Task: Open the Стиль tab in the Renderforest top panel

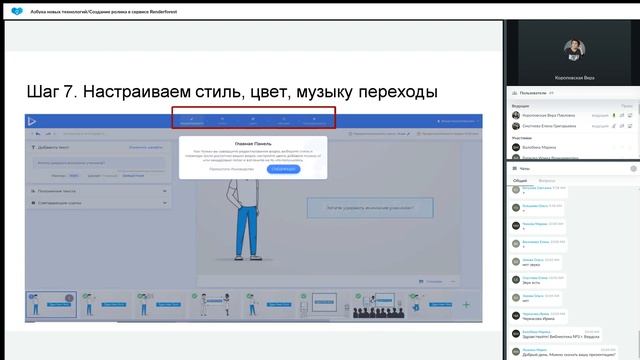Action: tap(222, 121)
